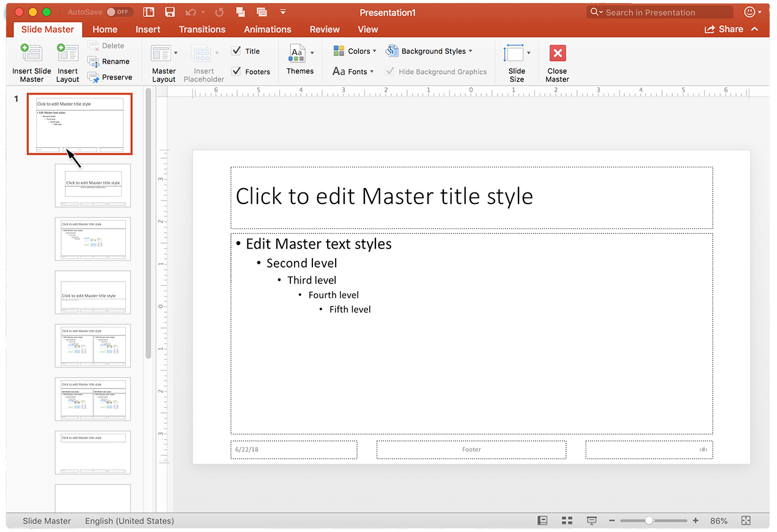Open the Colors theme menu

click(x=355, y=51)
